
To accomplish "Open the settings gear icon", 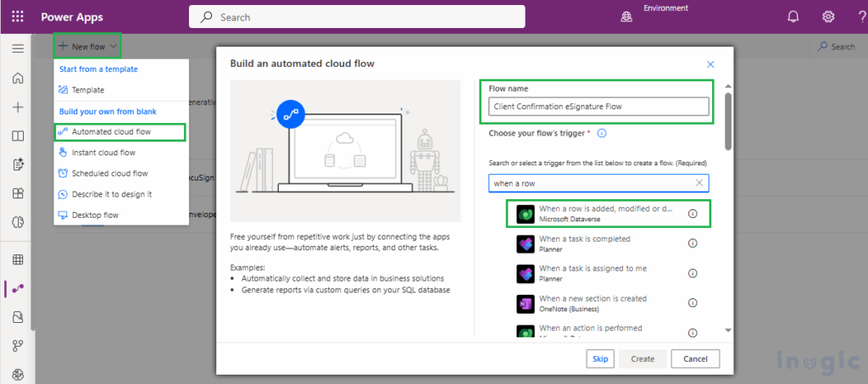I will pos(828,16).
